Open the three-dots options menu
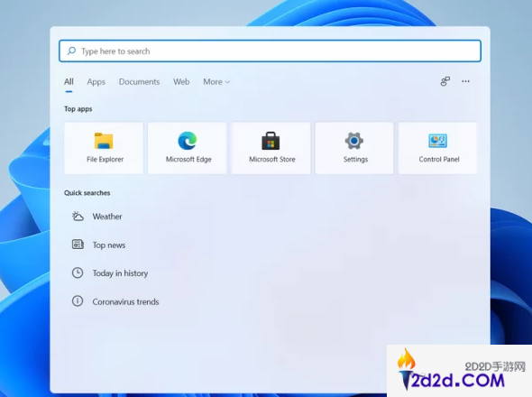The width and height of the screenshot is (532, 397). point(465,81)
